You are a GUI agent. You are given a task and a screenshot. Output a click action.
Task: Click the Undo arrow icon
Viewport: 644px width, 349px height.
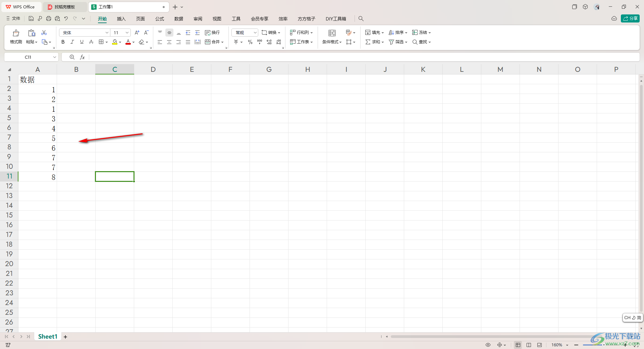[x=66, y=19]
